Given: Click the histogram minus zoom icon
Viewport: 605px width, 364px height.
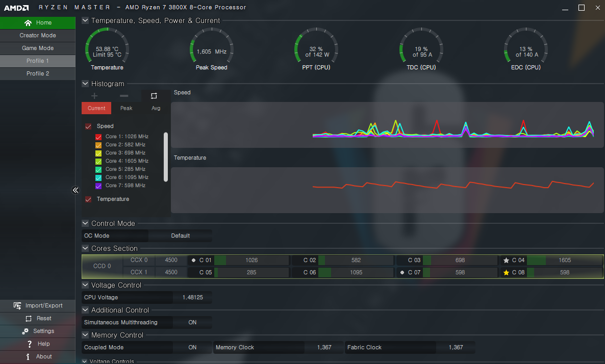Looking at the screenshot, I should click(x=124, y=96).
